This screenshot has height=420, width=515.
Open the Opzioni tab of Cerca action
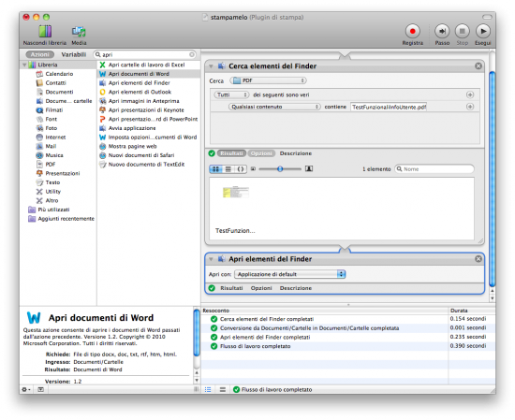click(x=261, y=153)
